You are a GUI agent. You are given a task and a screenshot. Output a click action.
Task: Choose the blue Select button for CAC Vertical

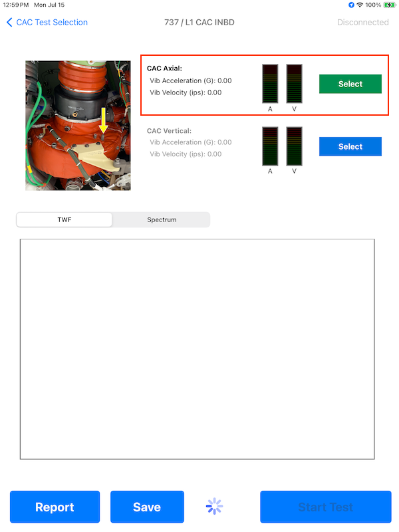pos(350,146)
